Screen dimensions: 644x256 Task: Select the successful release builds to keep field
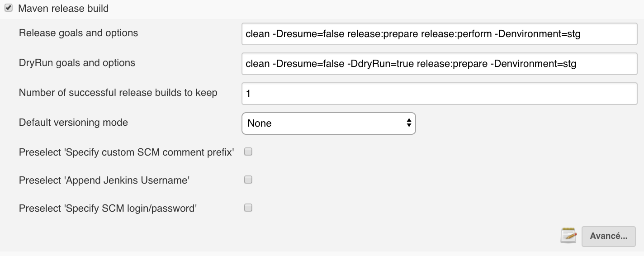tap(439, 94)
